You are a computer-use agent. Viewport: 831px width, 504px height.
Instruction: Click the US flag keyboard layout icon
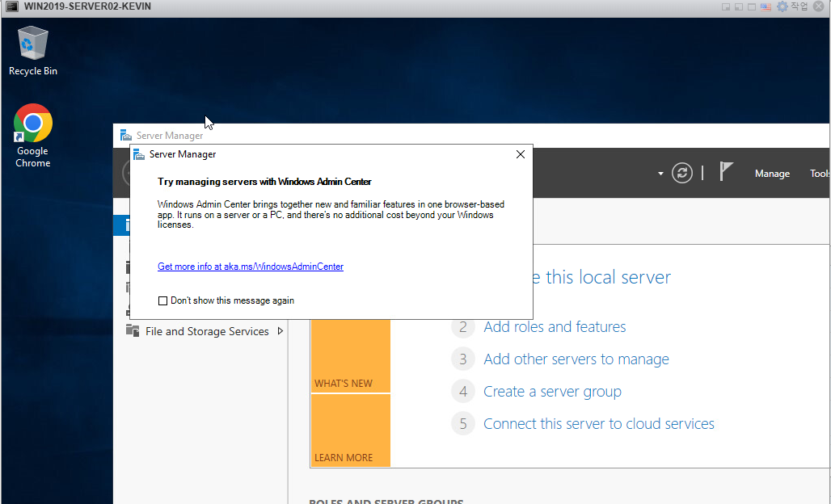tap(766, 7)
